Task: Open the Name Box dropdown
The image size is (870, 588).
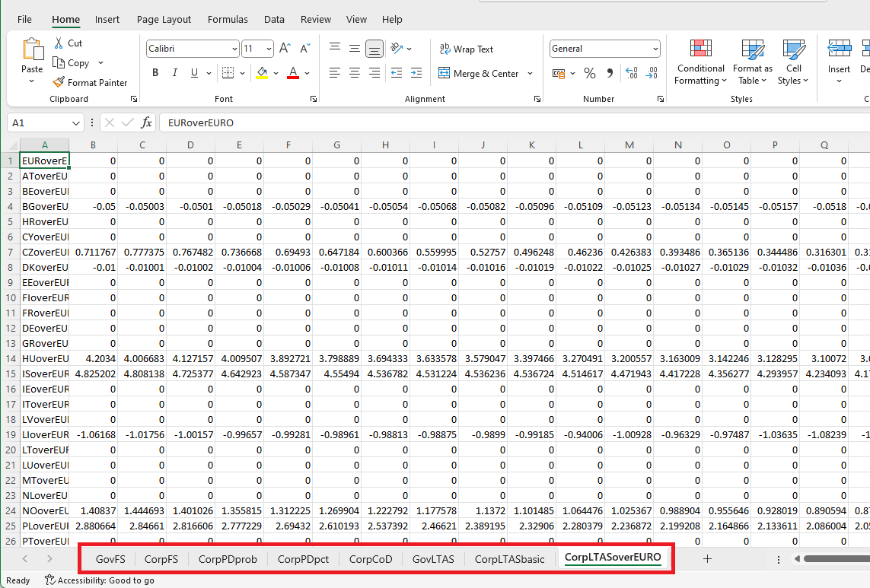Action: (76, 123)
